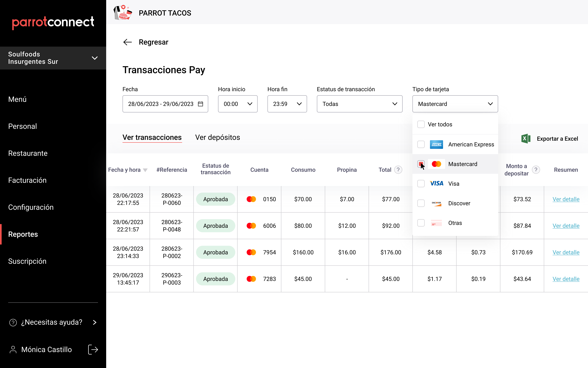This screenshot has width=588, height=368.
Task: Check the Discover checkbox
Action: 421,203
